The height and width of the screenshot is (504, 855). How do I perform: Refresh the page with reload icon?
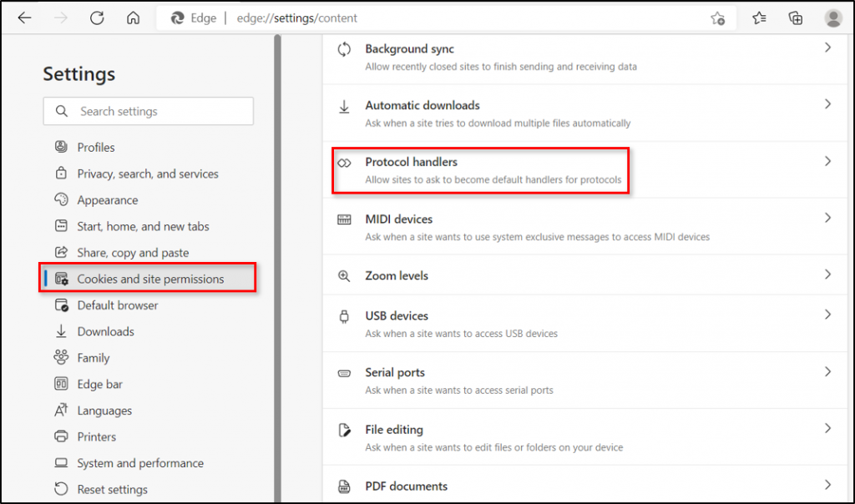click(97, 18)
